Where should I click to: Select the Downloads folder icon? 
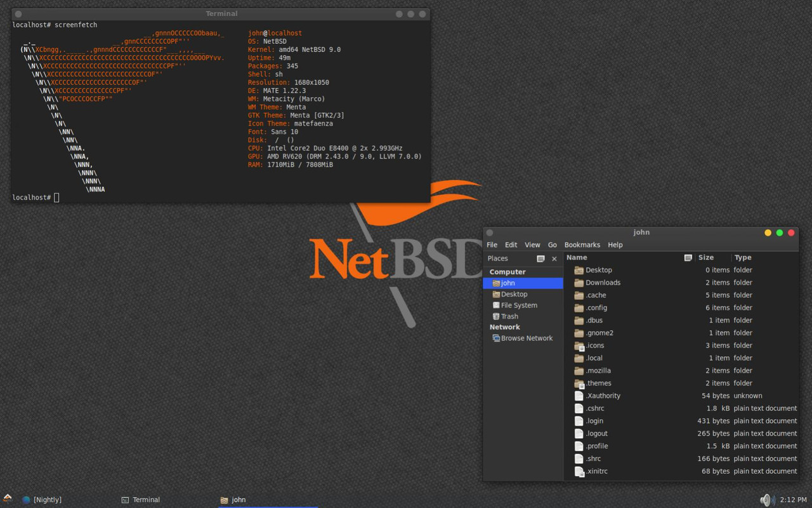click(579, 283)
